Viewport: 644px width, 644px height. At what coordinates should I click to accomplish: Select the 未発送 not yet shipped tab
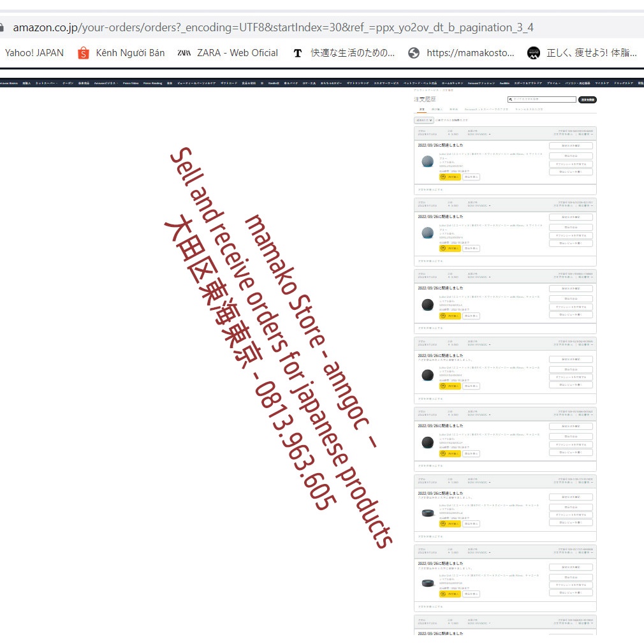click(453, 110)
